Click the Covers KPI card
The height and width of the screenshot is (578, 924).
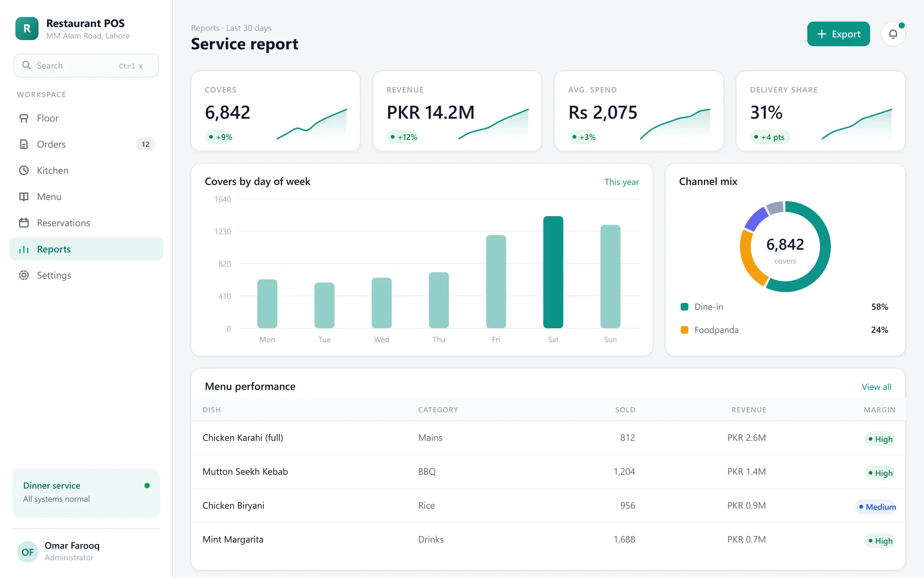pyautogui.click(x=276, y=111)
